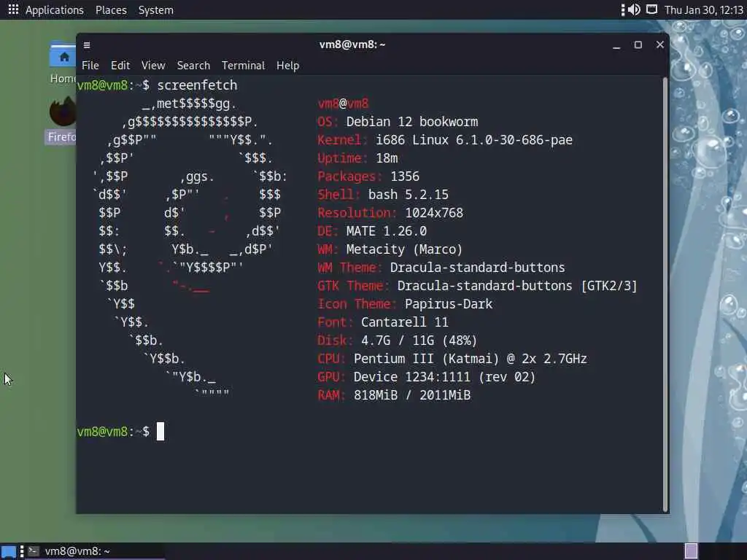Open the Edit menu in terminal

point(120,65)
